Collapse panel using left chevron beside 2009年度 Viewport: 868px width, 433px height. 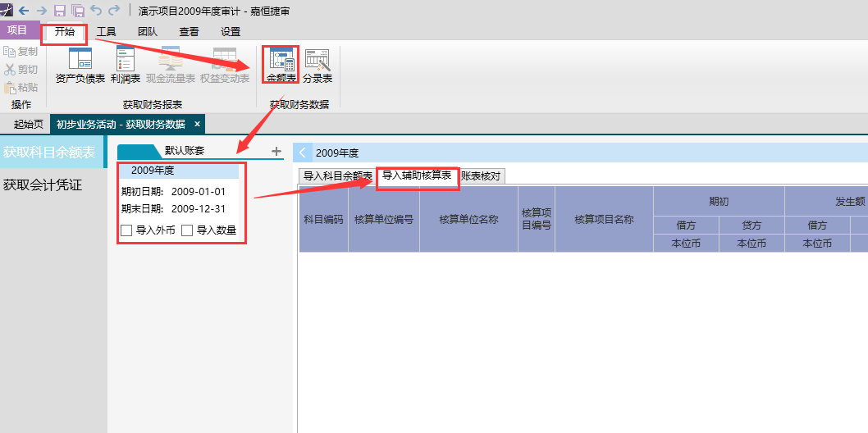click(302, 153)
